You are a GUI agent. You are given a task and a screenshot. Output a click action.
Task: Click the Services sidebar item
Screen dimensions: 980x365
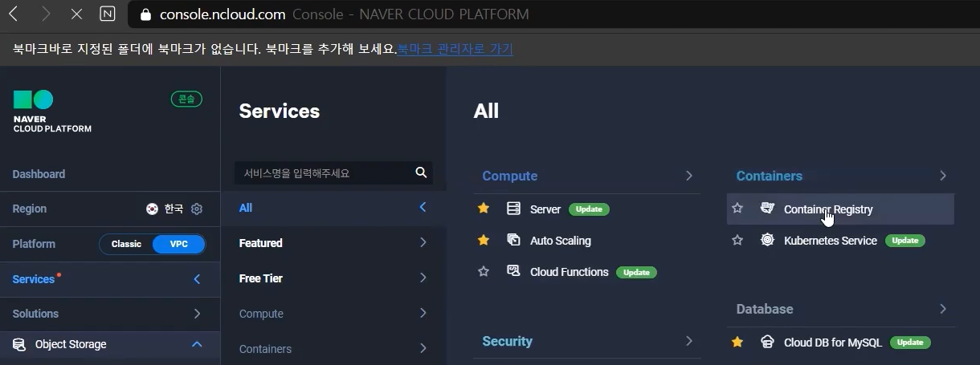[x=110, y=279]
